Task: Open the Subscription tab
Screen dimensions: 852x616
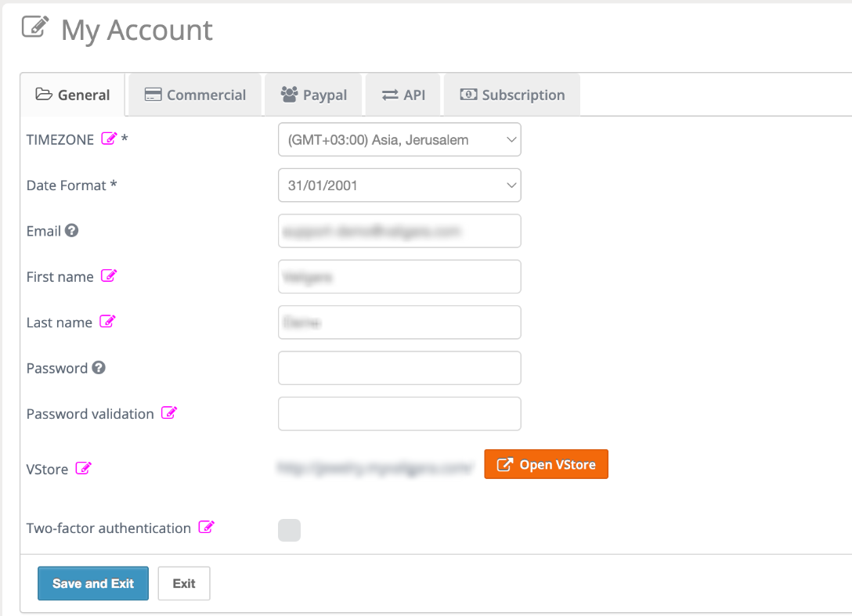Action: pyautogui.click(x=512, y=95)
